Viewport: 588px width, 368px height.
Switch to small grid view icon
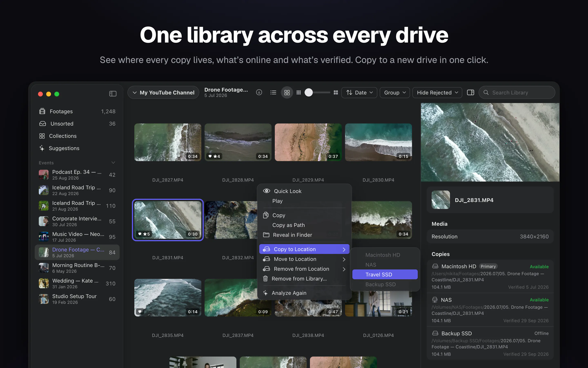point(299,92)
